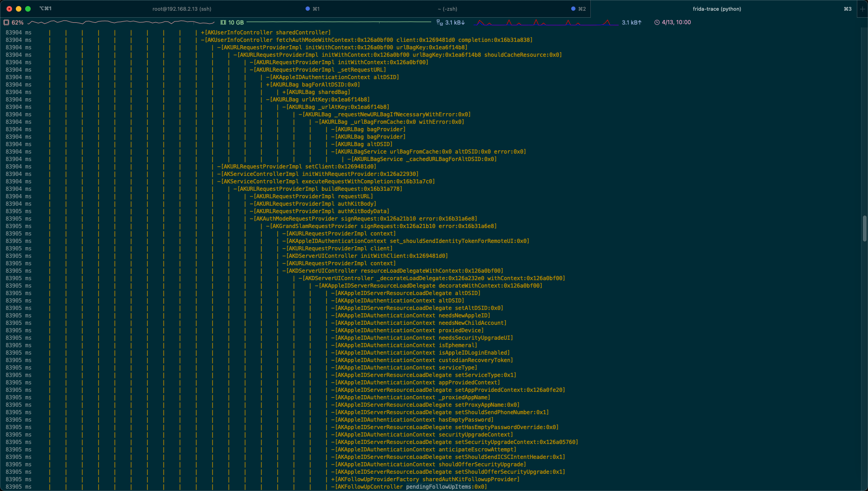Viewport: 868px width, 491px height.
Task: Click the memory icon next to 10 GB
Action: [223, 22]
